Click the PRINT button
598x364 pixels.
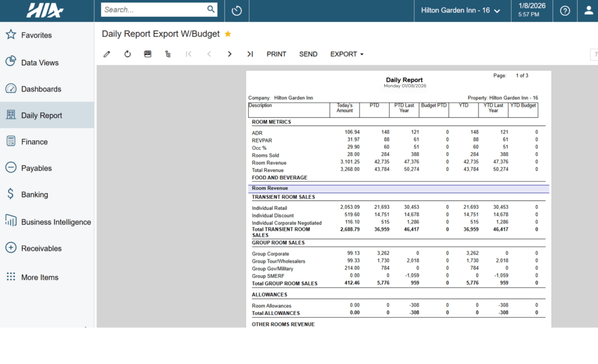point(276,54)
